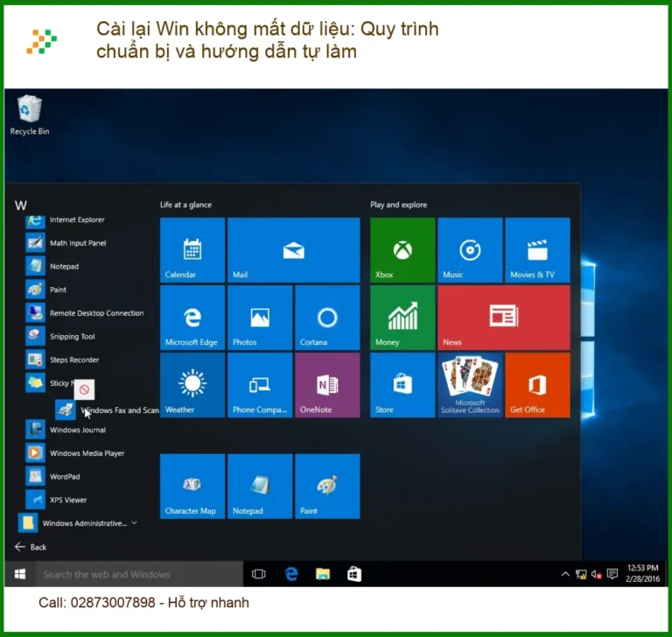Viewport: 672px width, 637px height.
Task: Open the Cortana tile
Action: point(327,318)
